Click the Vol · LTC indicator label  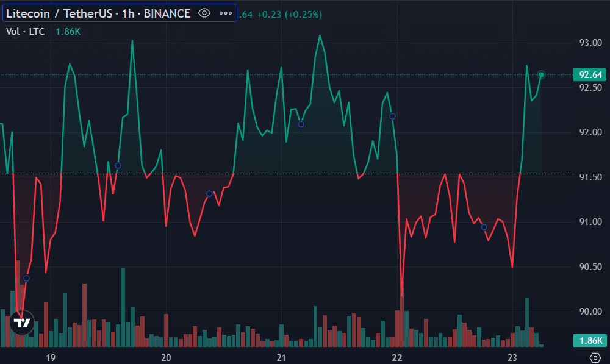25,32
